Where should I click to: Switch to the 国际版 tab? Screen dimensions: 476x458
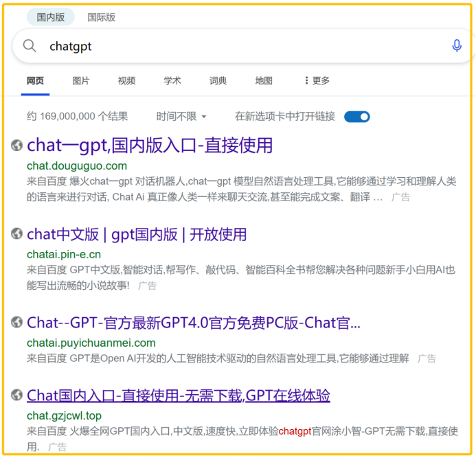click(x=102, y=17)
